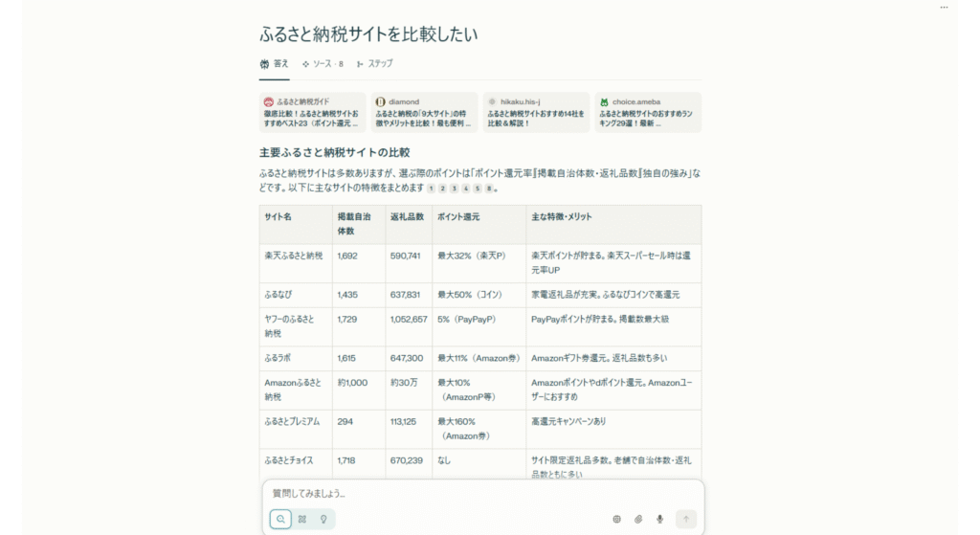Screen dimensions: 980x535
Task: Select the heading 主要ふるさと納税サイトの比較
Action: 334,152
